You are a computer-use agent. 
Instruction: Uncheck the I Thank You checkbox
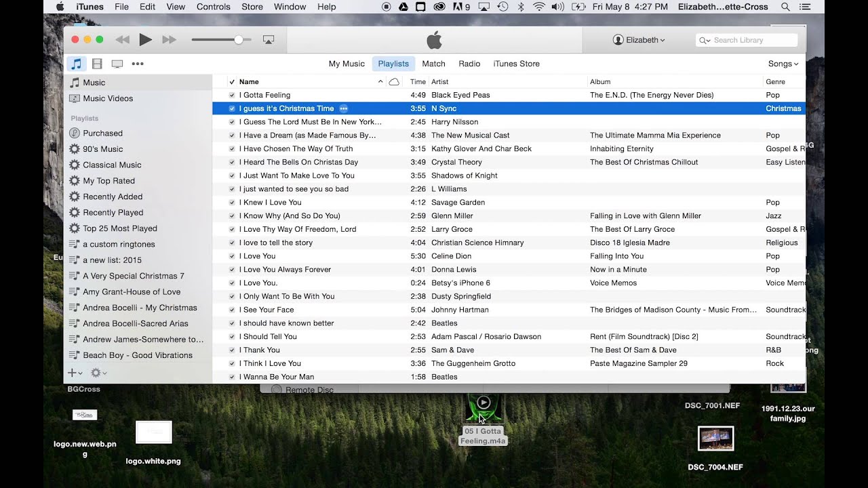pos(232,350)
